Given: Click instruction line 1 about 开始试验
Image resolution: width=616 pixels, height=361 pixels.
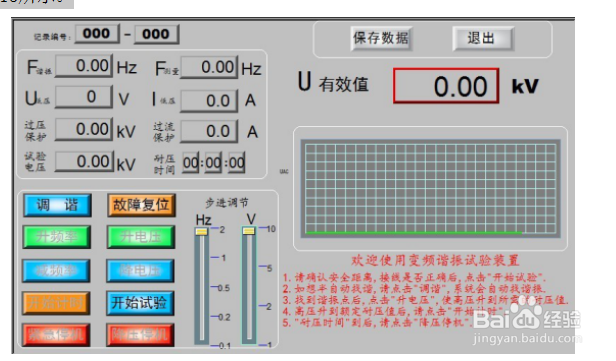Looking at the screenshot, I should [x=414, y=277].
